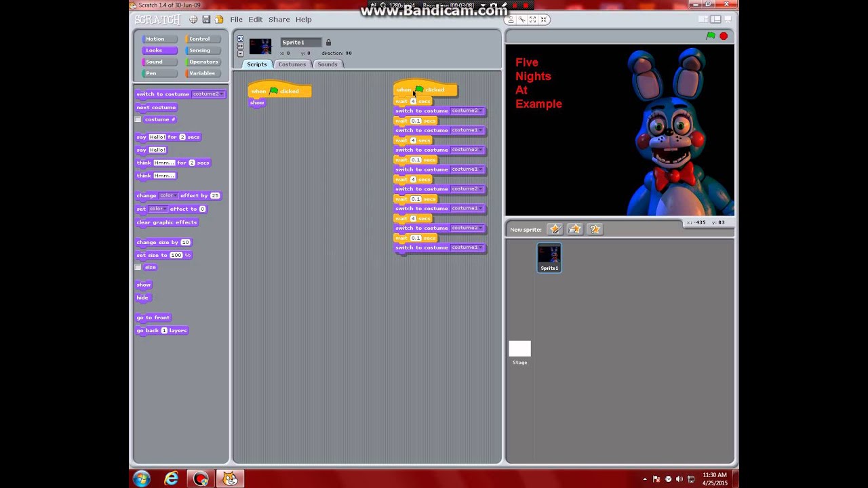Select Sprite1 thumbnail in sprite list
The height and width of the screenshot is (488, 868).
tap(549, 258)
